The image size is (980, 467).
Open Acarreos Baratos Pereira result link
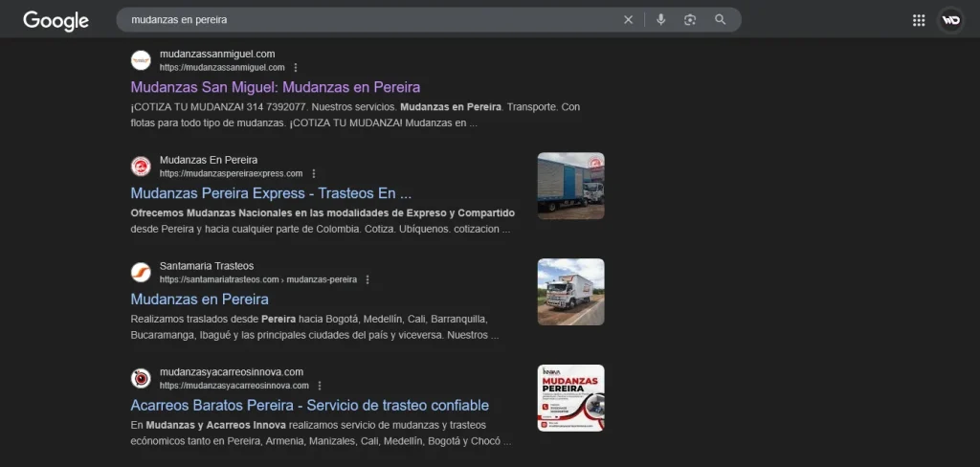click(x=309, y=405)
